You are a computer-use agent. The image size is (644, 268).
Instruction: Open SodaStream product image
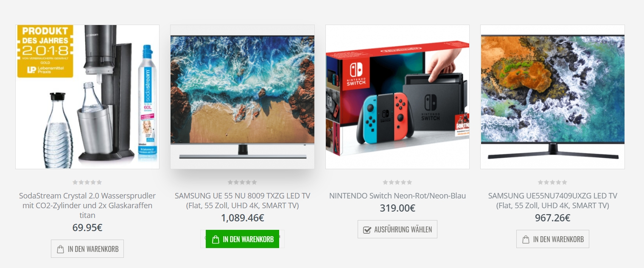coord(87,97)
